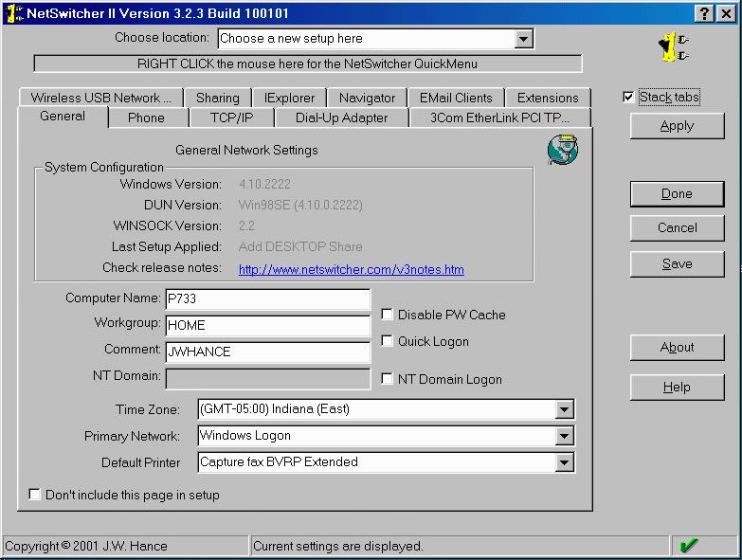Image resolution: width=742 pixels, height=560 pixels.
Task: Click the Cancel button
Action: click(x=677, y=228)
